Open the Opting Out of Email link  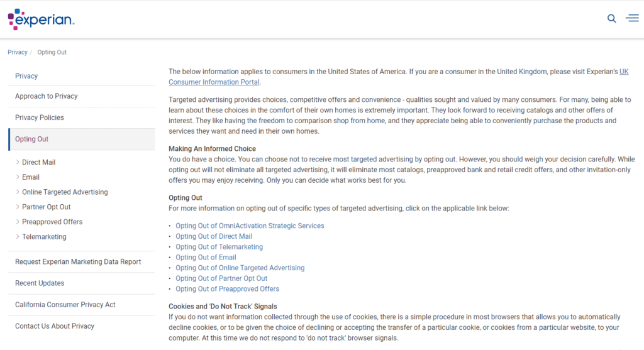(x=206, y=257)
